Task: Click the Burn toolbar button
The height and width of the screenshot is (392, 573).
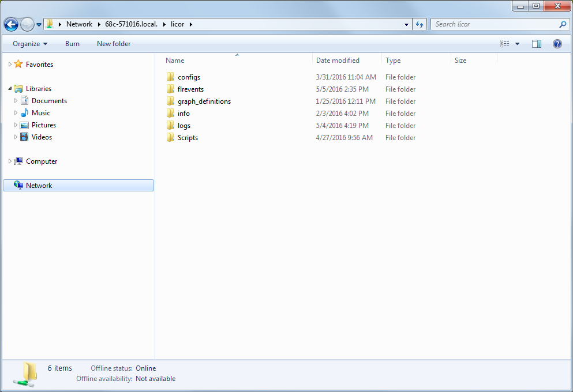Action: [x=72, y=44]
